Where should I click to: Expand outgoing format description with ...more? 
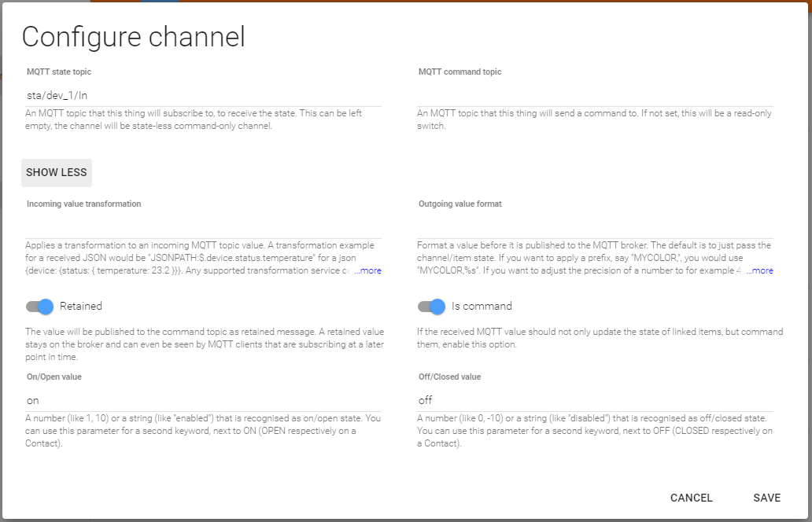pos(758,270)
